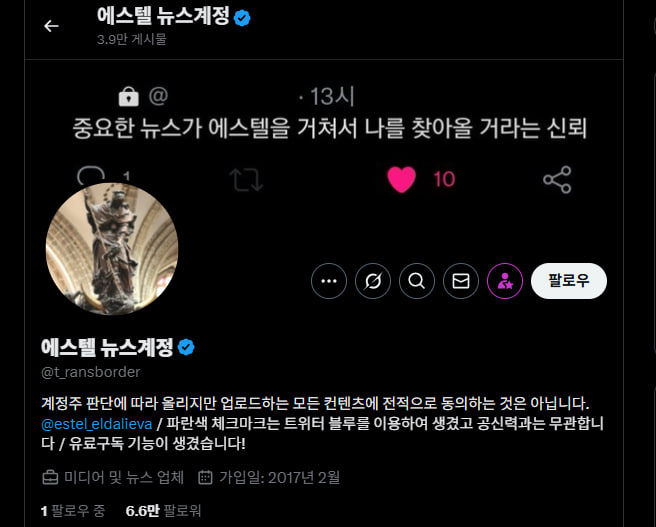Click the Grok circle-slash icon button
The image size is (656, 527).
[x=373, y=281]
